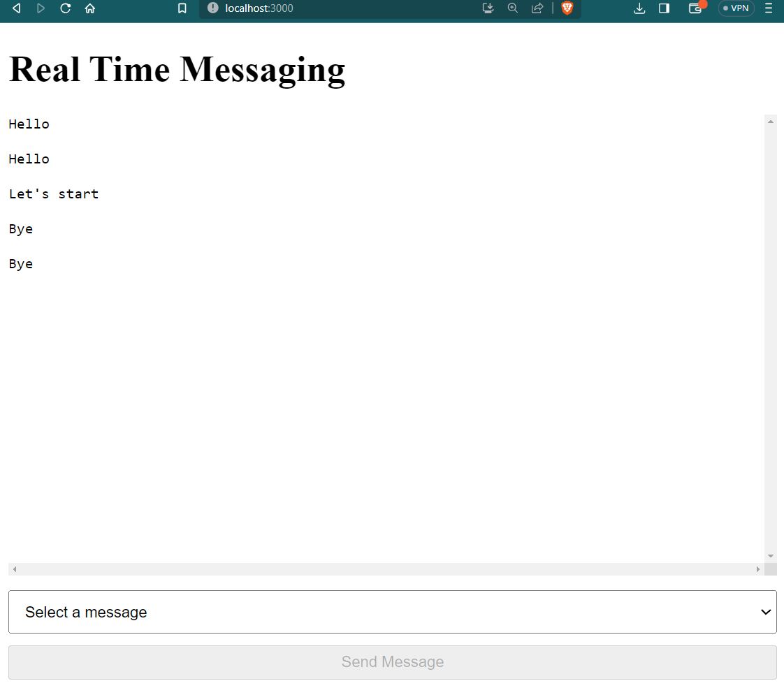Select the message Let's start
784x688 pixels.
click(54, 193)
